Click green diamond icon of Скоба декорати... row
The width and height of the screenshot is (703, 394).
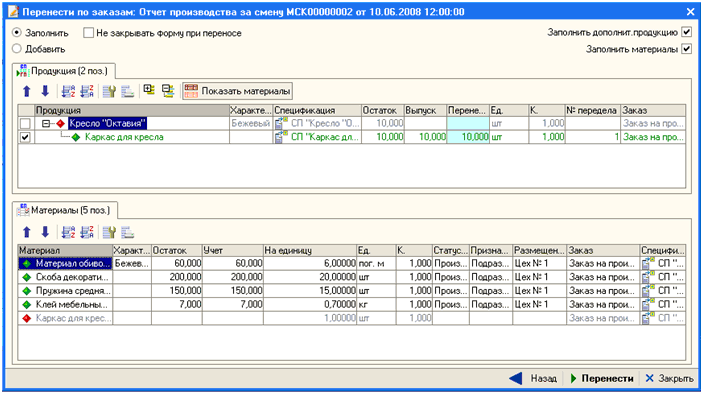pos(27,277)
